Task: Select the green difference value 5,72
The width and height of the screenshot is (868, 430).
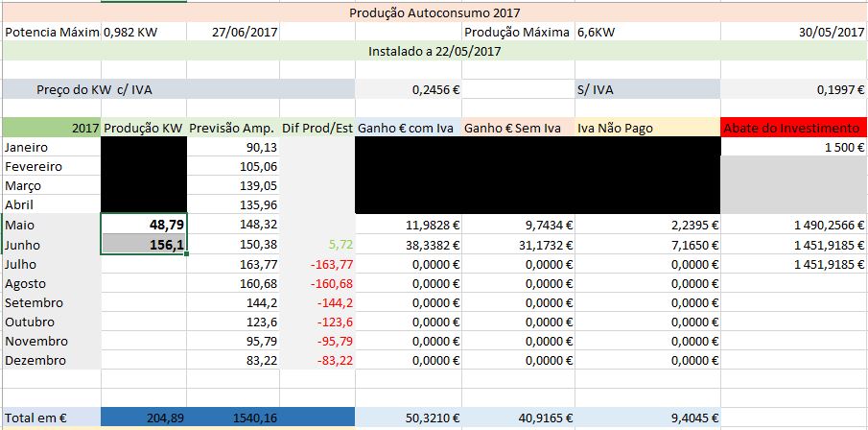Action: pos(317,245)
